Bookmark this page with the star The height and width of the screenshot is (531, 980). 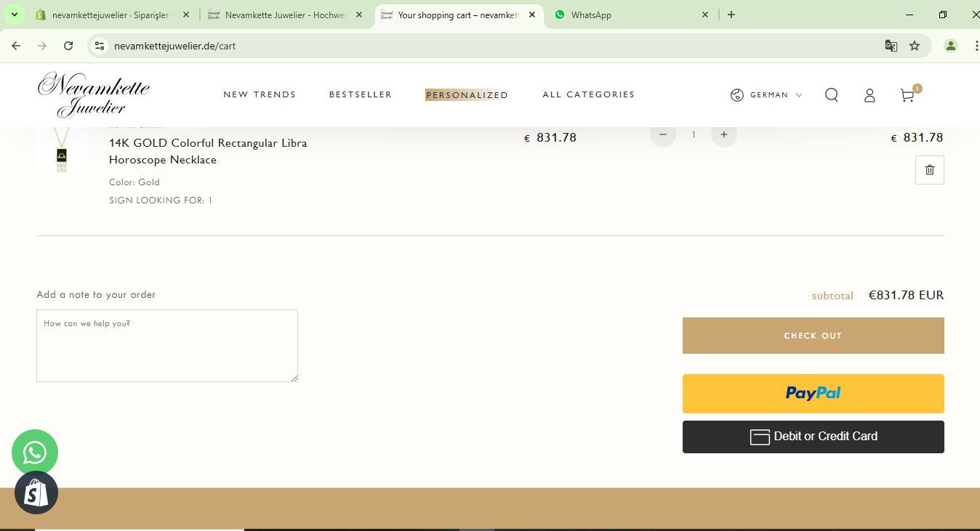[x=915, y=46]
